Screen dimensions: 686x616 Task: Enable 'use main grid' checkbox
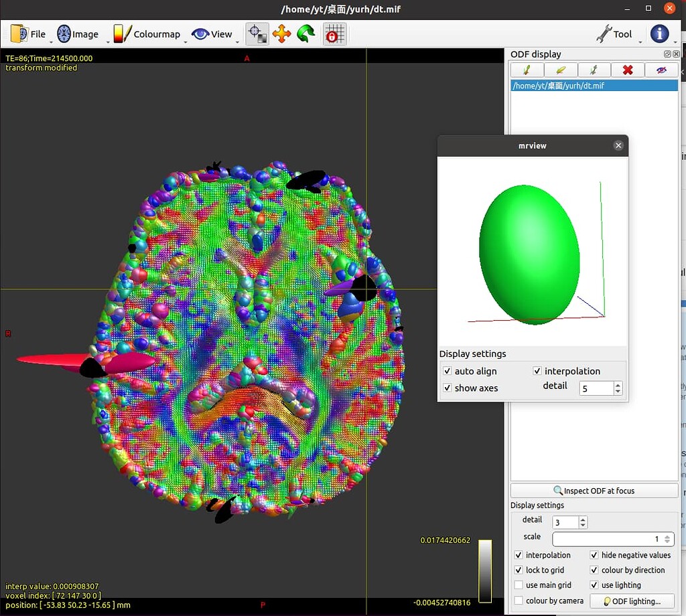[519, 585]
